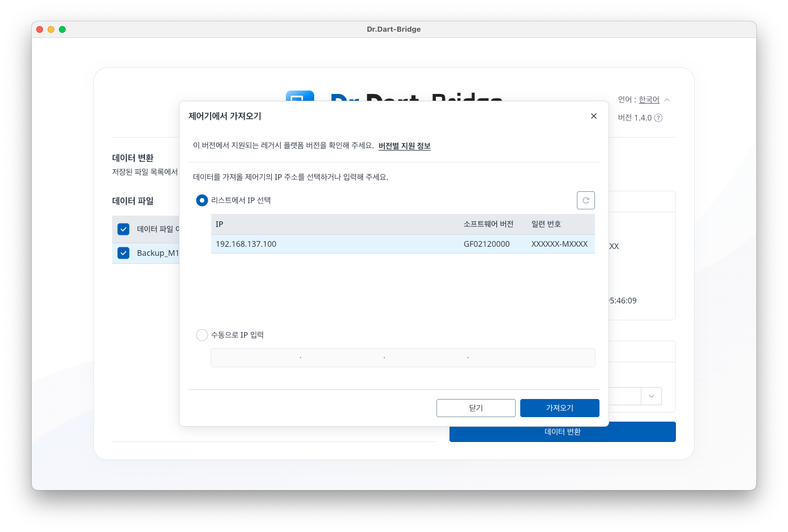This screenshot has height=532, width=788.
Task: Expand the language chevron next to 한국어
Action: 667,100
